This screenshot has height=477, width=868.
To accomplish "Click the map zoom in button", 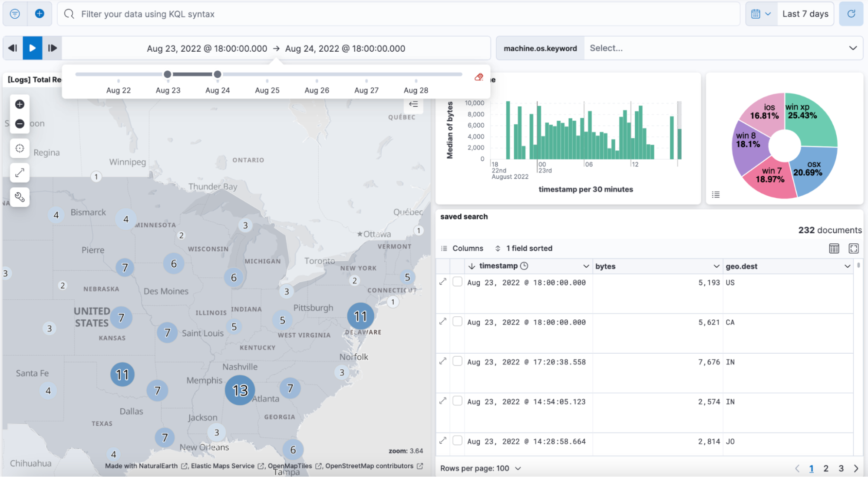I will tap(20, 104).
